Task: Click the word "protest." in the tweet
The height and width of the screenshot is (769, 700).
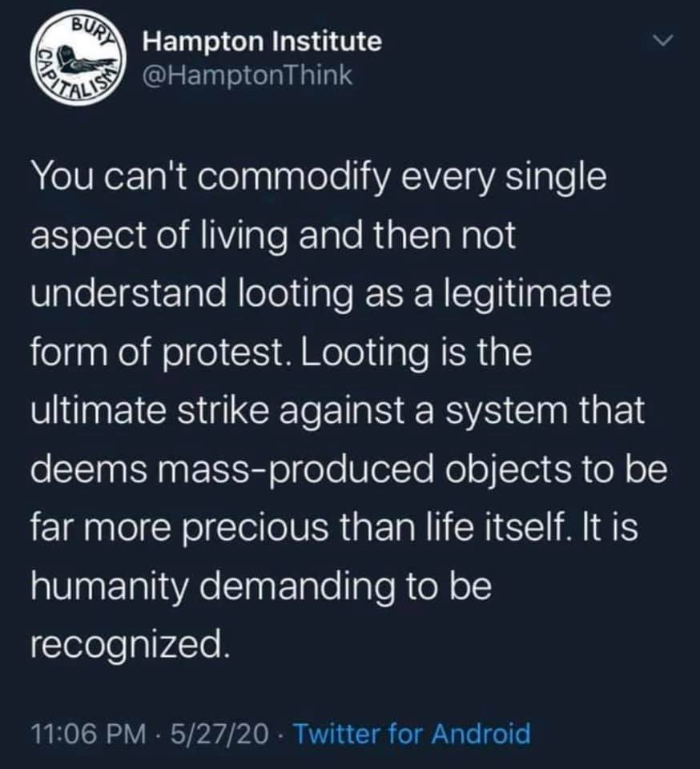Action: point(228,353)
